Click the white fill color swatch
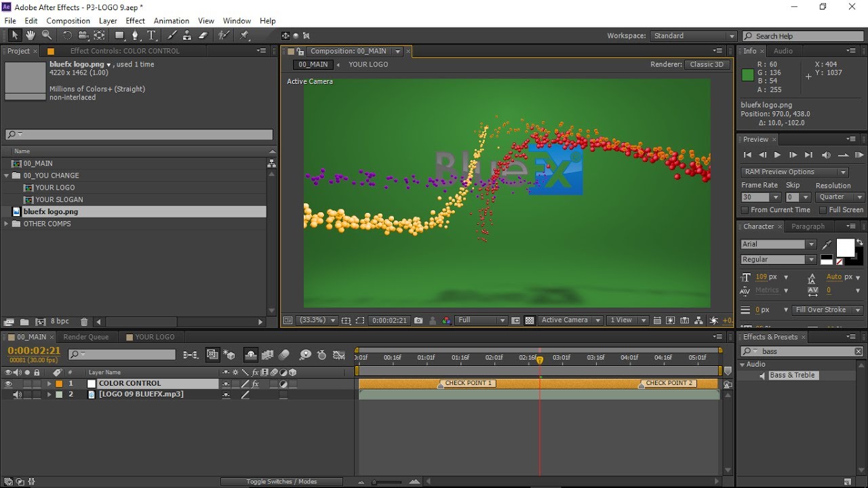The image size is (868, 488). coord(845,248)
